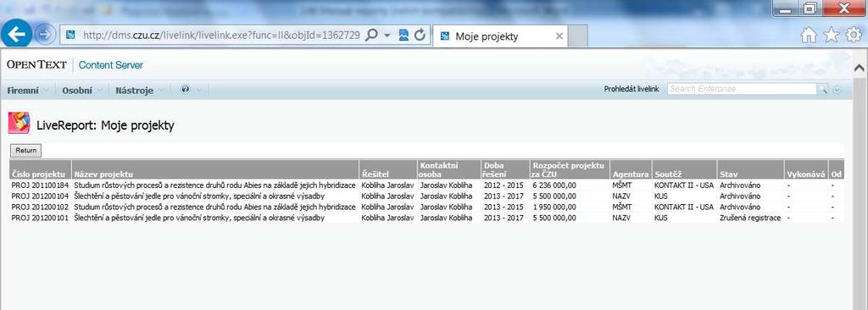868x310 pixels.
Task: Open the address bar dropdown arrow
Action: [387, 36]
